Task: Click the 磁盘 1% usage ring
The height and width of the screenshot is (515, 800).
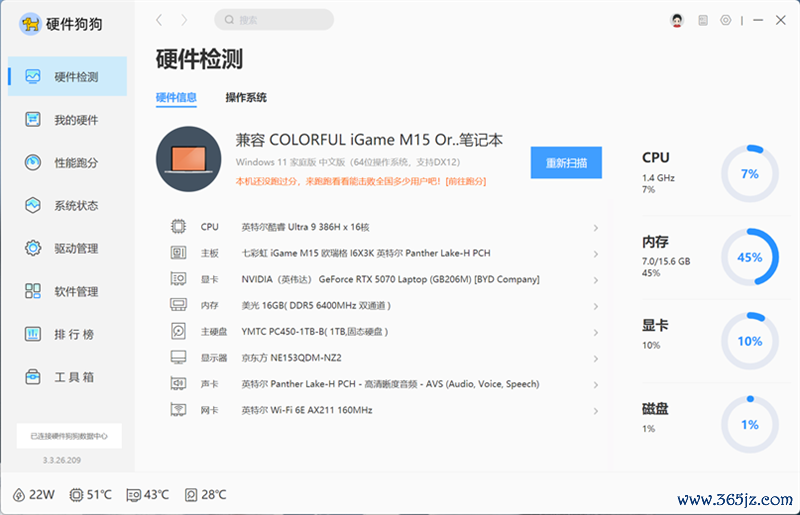Action: (x=749, y=424)
